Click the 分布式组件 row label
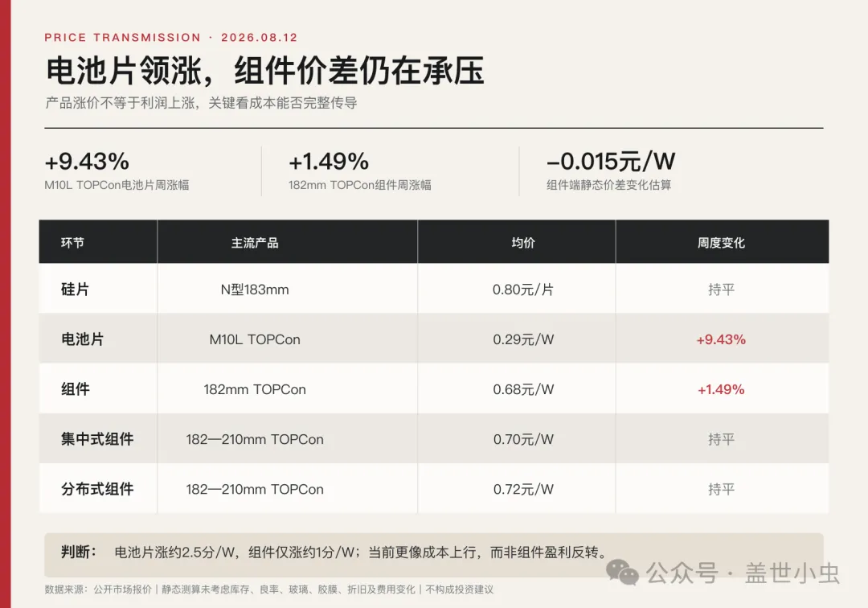This screenshot has width=868, height=608. coord(97,489)
